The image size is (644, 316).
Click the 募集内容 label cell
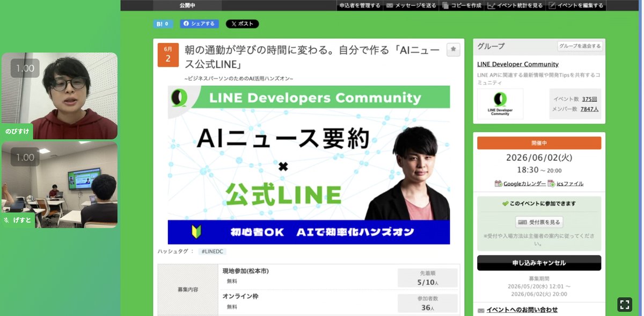pyautogui.click(x=188, y=289)
